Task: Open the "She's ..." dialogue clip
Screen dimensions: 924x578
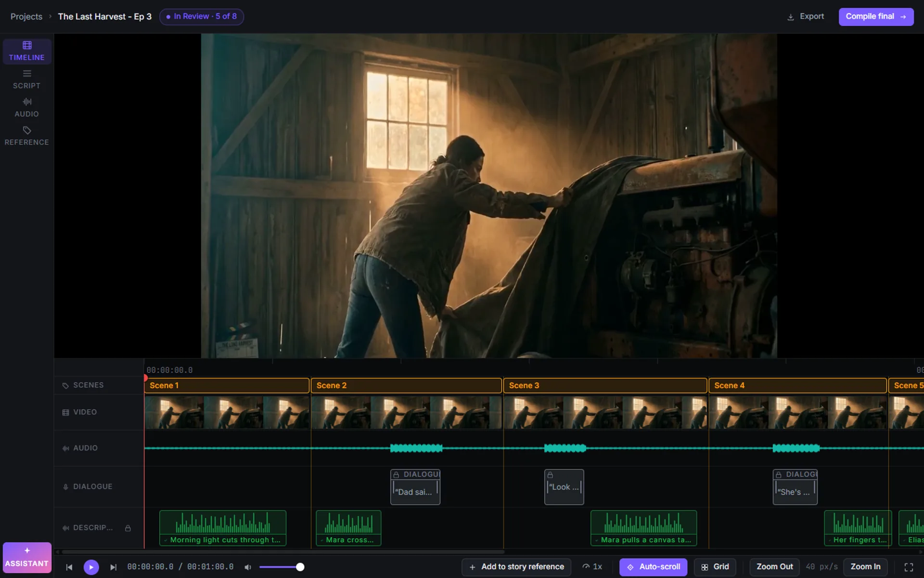Action: (795, 487)
